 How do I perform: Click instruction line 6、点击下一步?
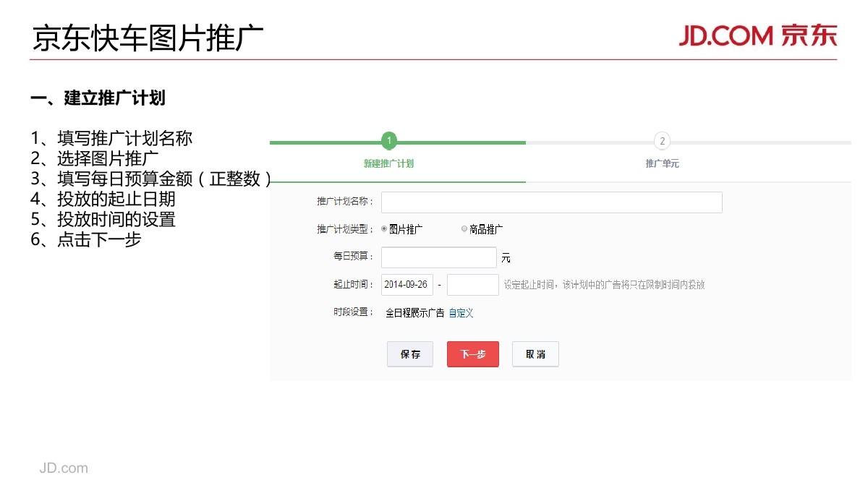point(86,239)
